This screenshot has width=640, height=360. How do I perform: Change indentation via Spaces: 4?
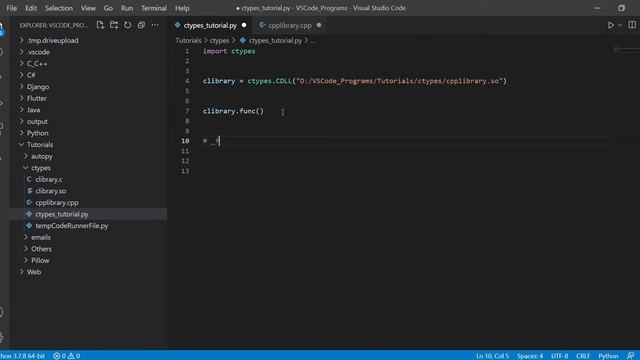[x=530, y=356]
